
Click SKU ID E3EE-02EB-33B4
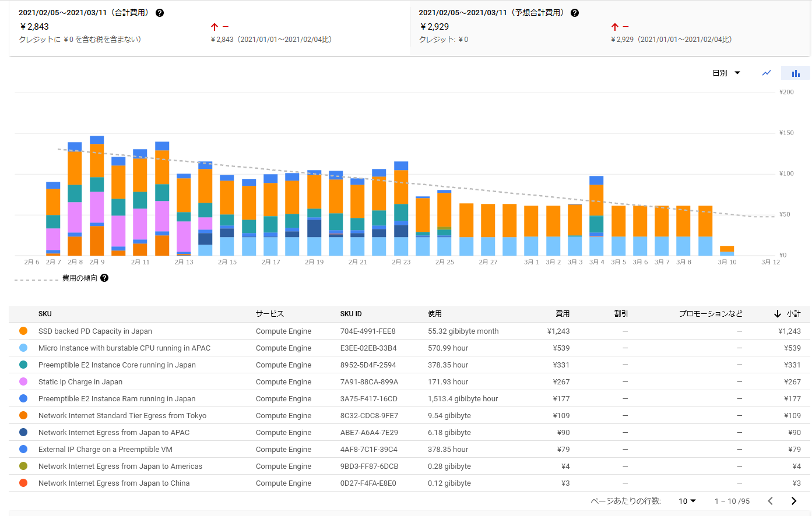point(368,348)
